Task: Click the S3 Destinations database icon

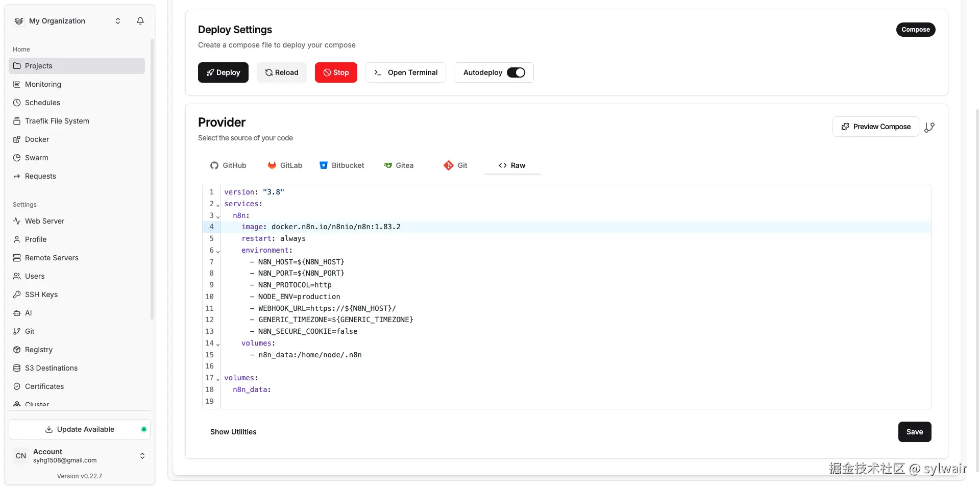Action: pyautogui.click(x=17, y=368)
